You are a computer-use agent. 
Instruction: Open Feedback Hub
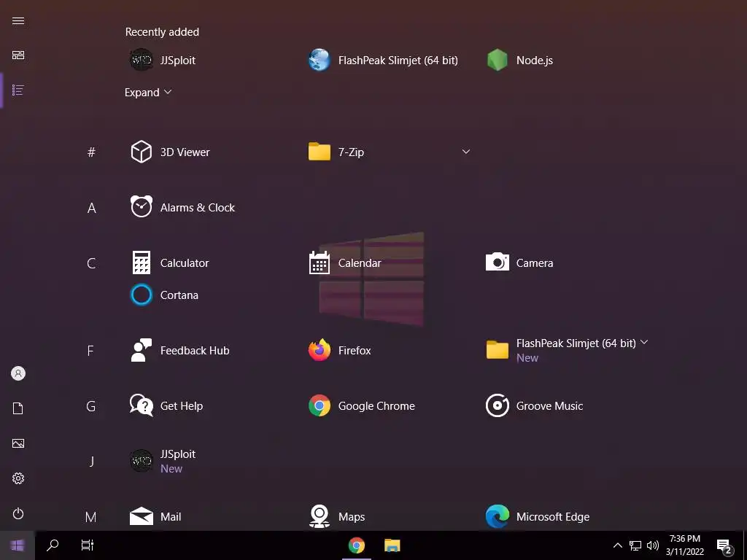tap(179, 351)
